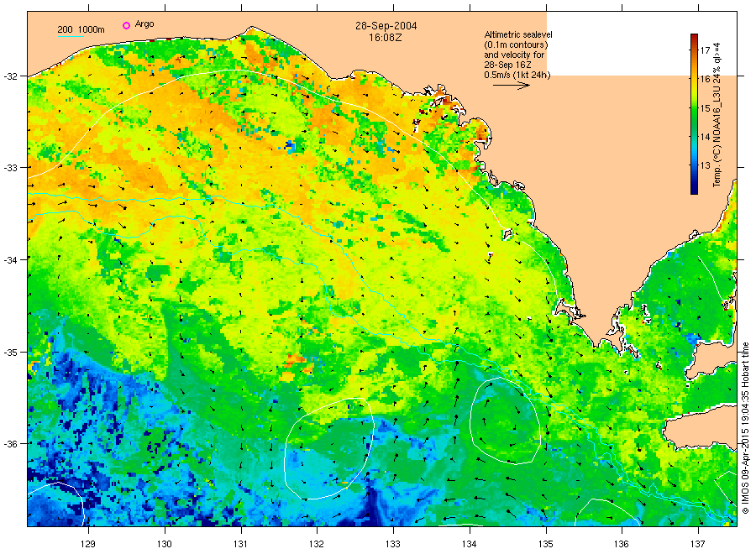Image resolution: width=756 pixels, height=554 pixels.
Task: Click longitude label 132
Action: click(317, 544)
